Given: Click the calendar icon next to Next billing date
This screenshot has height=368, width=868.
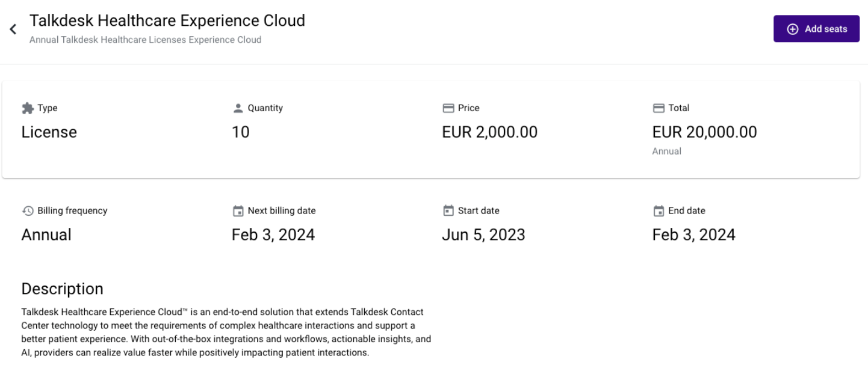Looking at the screenshot, I should tap(237, 210).
